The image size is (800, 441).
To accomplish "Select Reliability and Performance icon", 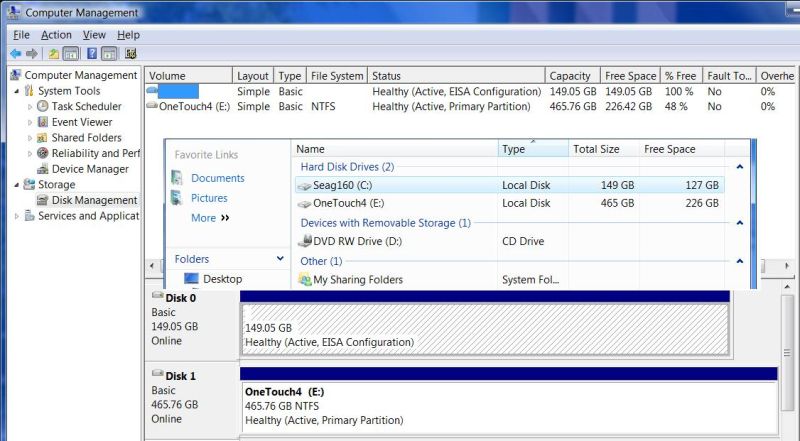I will tap(43, 153).
